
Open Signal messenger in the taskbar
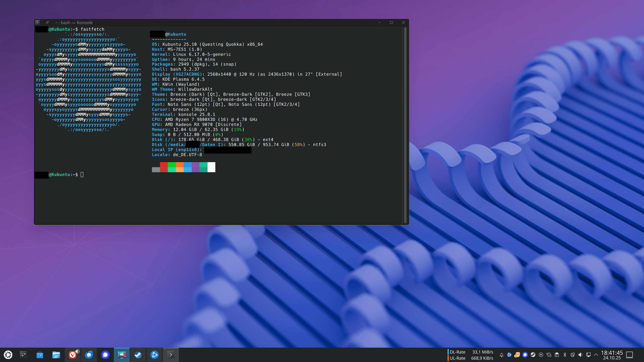pyautogui.click(x=105, y=355)
